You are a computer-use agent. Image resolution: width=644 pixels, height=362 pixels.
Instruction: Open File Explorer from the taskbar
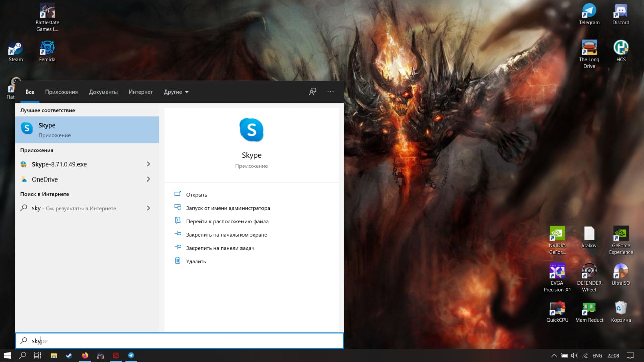click(x=54, y=355)
